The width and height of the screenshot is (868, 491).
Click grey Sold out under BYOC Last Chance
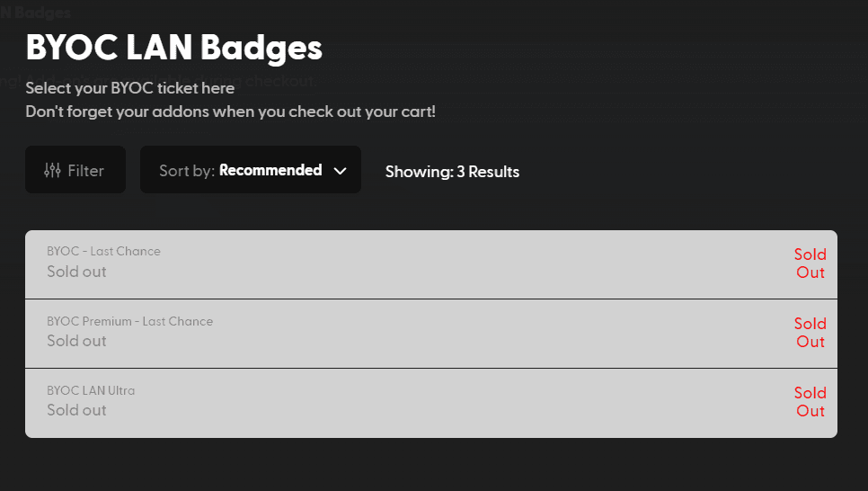[x=76, y=272]
